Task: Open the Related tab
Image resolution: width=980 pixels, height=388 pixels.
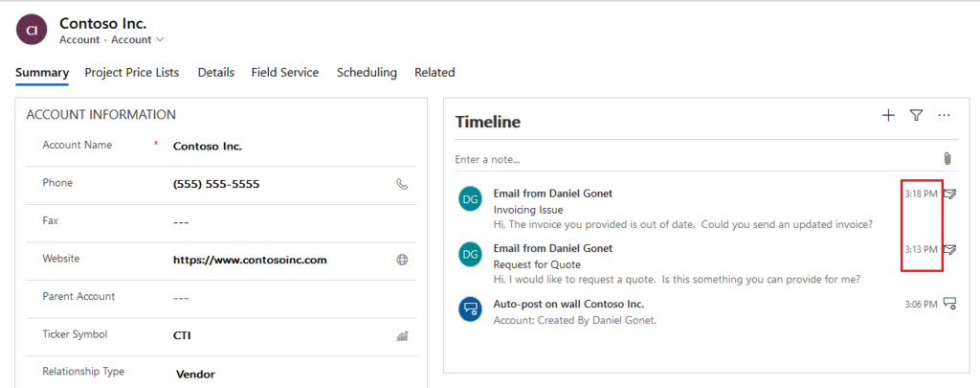Action: [x=434, y=73]
